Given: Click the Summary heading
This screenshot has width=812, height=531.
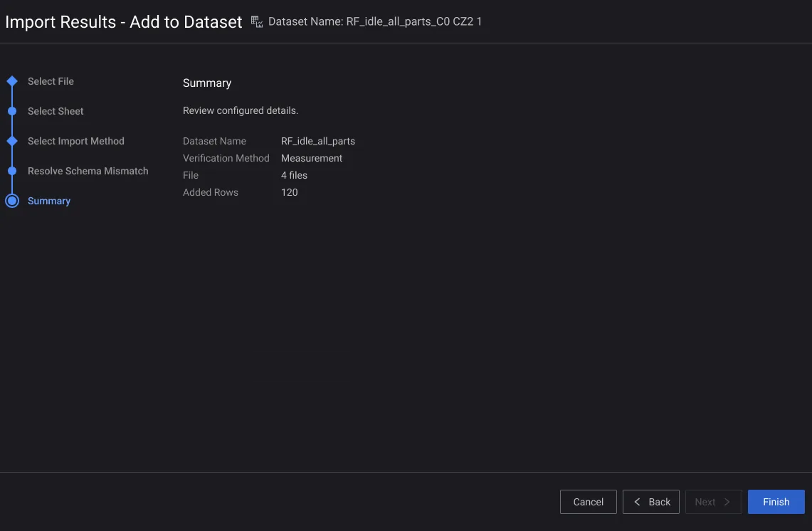Looking at the screenshot, I should 207,83.
